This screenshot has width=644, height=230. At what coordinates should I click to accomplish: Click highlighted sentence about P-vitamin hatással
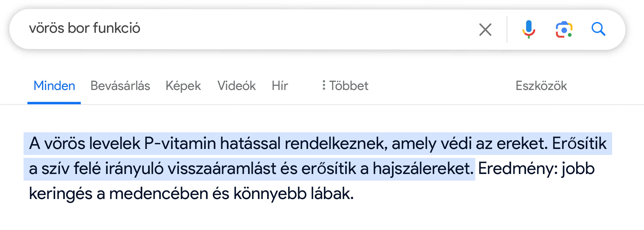[318, 144]
